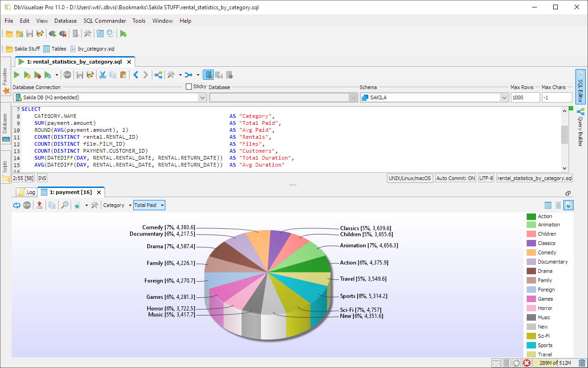The width and height of the screenshot is (588, 368).
Task: Open the Schema dropdown showing SAKILA
Action: click(x=505, y=97)
